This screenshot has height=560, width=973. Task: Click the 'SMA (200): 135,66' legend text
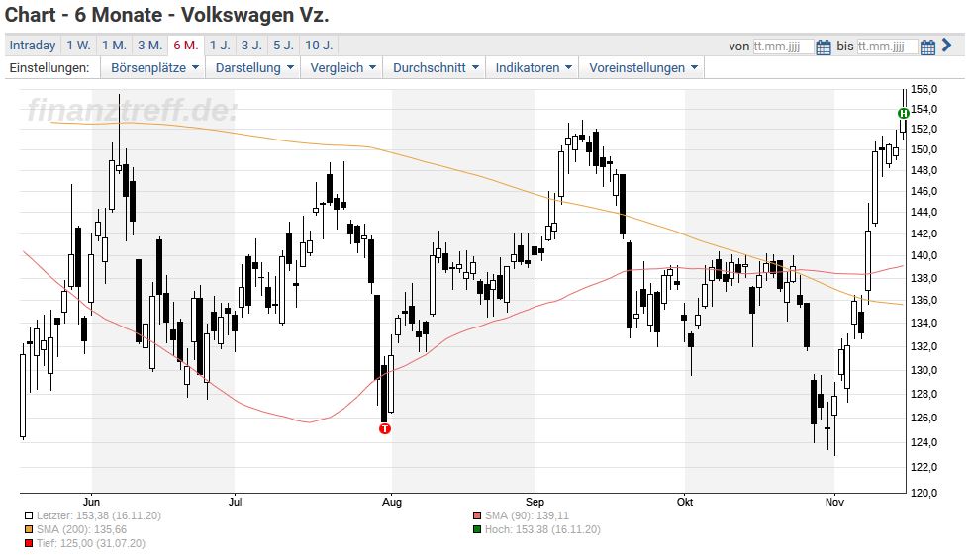click(x=81, y=529)
